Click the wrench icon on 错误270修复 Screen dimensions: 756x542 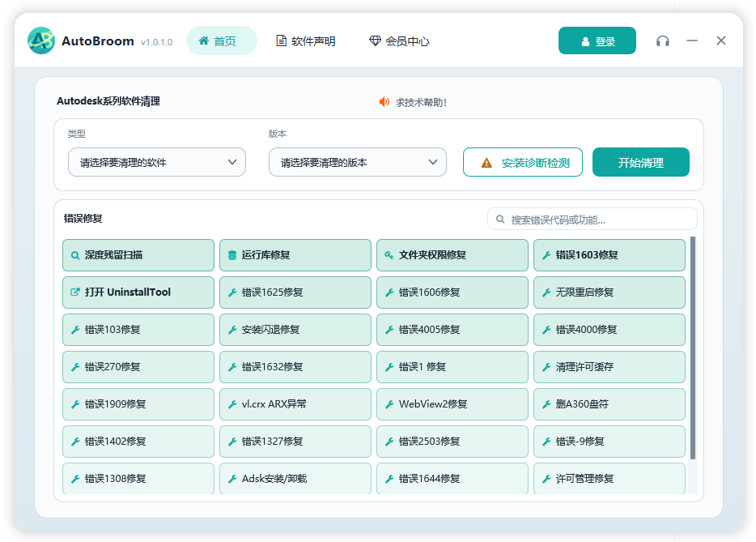tap(75, 367)
